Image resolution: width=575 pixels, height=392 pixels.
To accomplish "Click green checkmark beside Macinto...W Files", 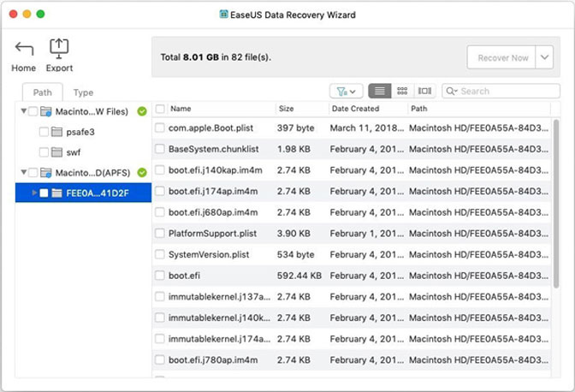I will coord(142,111).
